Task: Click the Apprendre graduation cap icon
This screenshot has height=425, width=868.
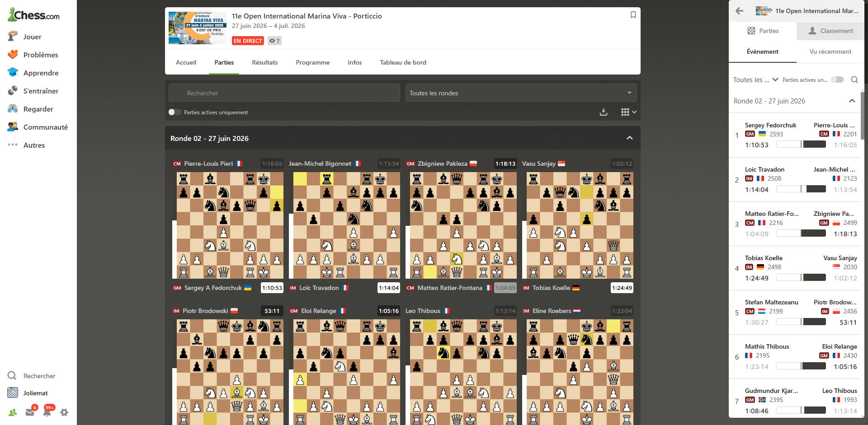Action: (x=13, y=73)
